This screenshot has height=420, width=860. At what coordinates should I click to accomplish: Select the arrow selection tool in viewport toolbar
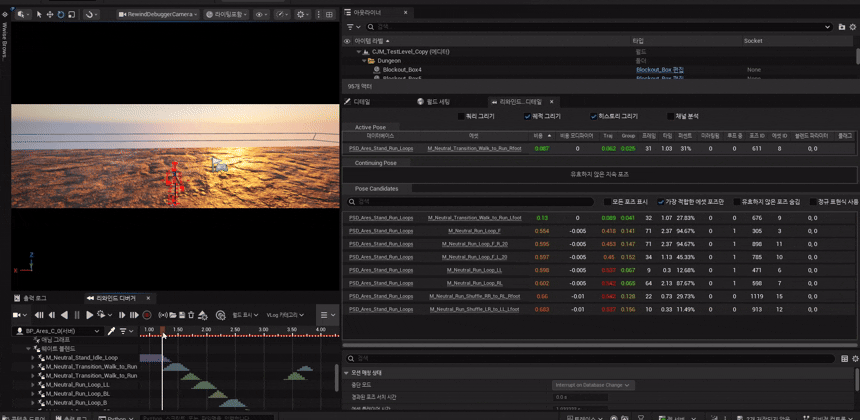(x=39, y=15)
